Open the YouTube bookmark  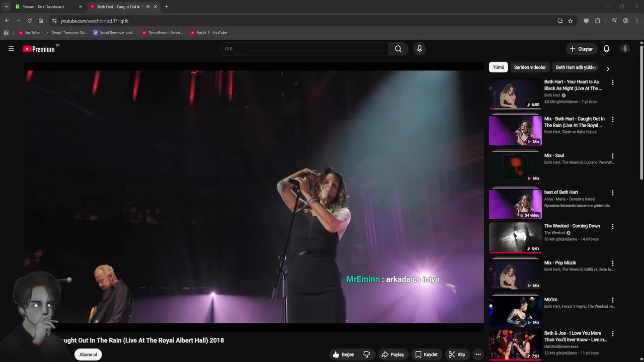(29, 33)
